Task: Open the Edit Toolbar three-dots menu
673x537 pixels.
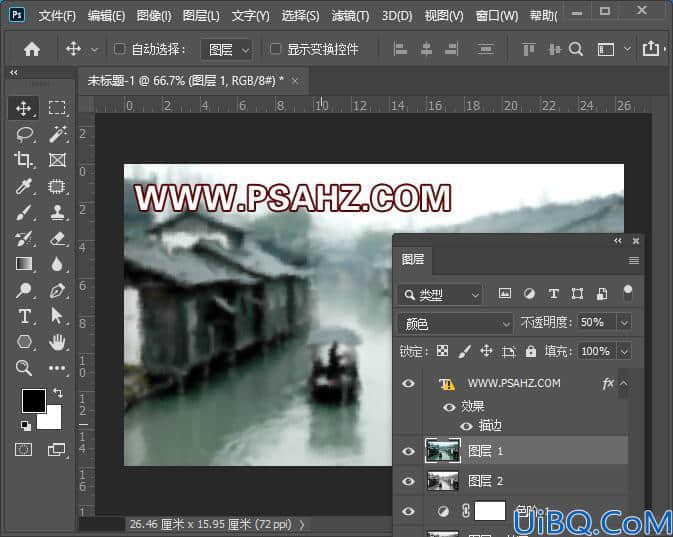Action: coord(57,368)
